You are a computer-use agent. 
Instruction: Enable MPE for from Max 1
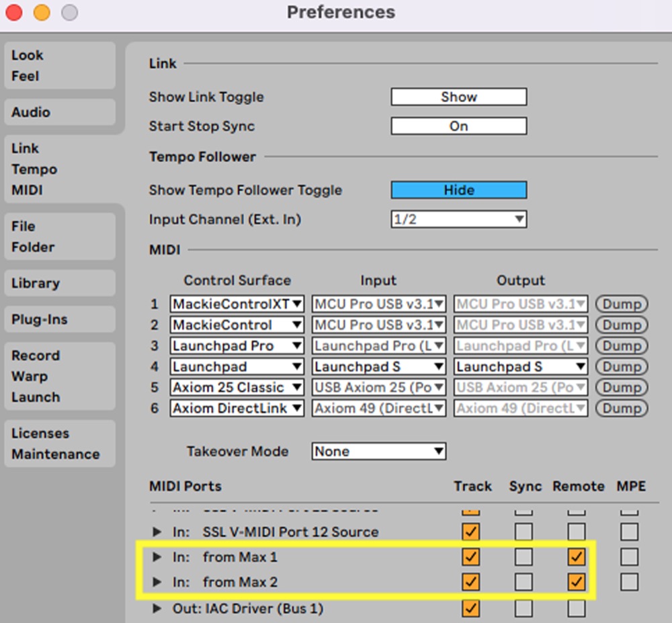pos(629,557)
